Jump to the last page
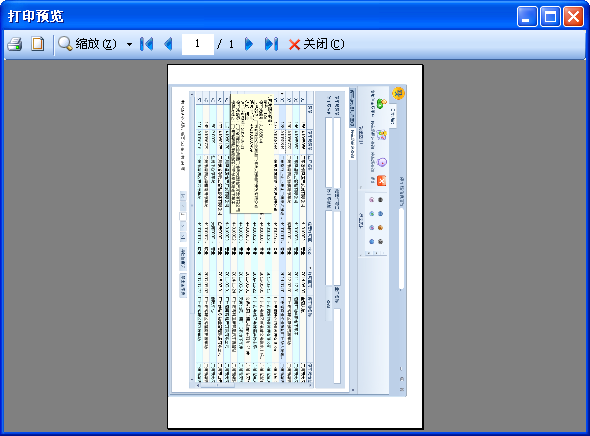Viewport: 590px width, 436px height. coord(271,44)
